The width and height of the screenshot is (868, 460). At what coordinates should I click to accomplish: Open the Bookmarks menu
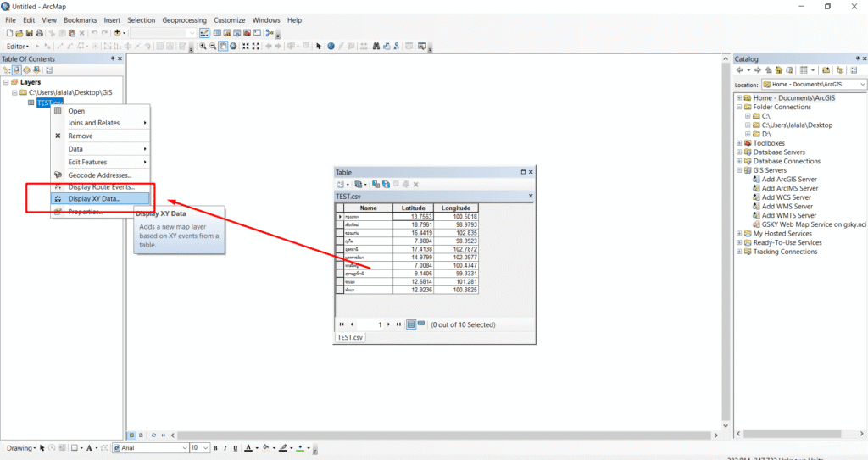(x=81, y=20)
